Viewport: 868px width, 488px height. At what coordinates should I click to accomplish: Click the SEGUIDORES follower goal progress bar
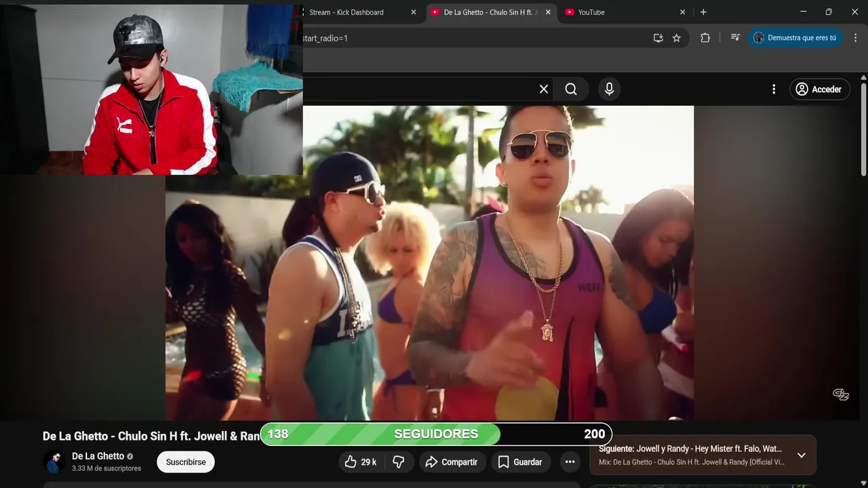pyautogui.click(x=436, y=434)
